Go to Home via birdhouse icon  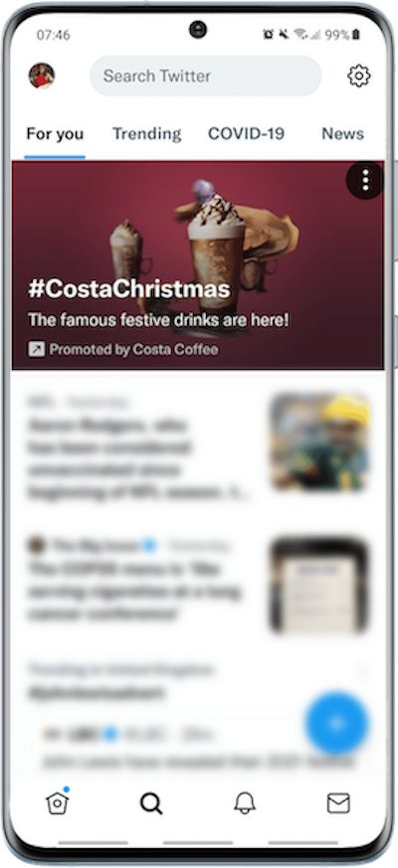(57, 802)
